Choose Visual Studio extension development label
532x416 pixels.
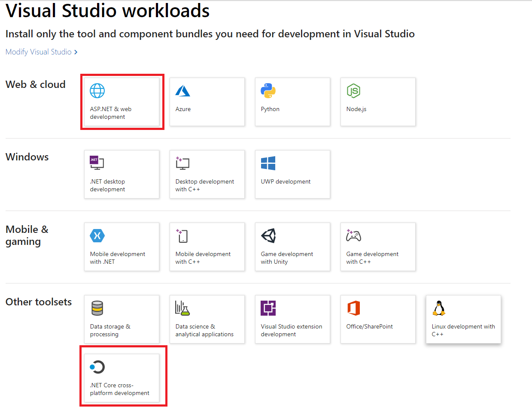point(292,330)
